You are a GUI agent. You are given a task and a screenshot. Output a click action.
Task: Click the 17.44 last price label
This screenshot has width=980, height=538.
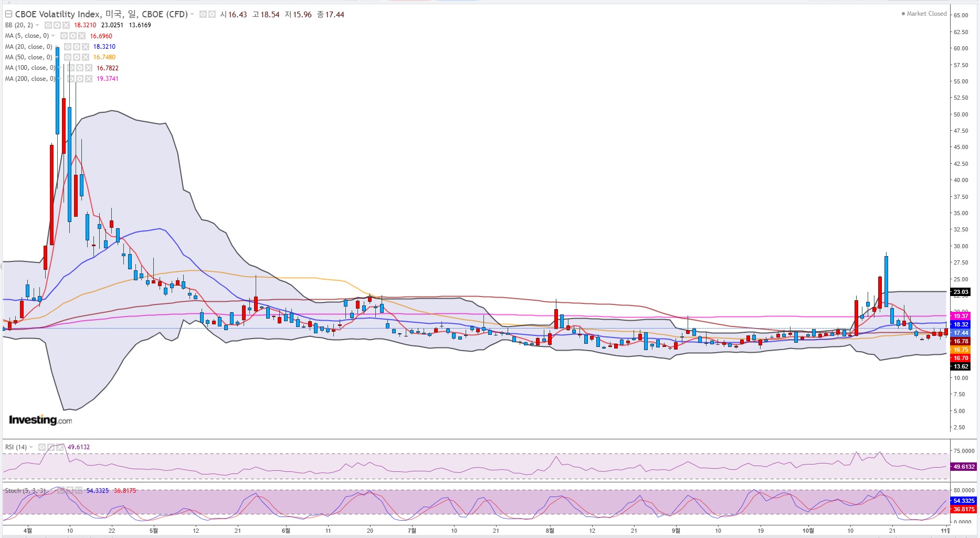[x=961, y=333]
